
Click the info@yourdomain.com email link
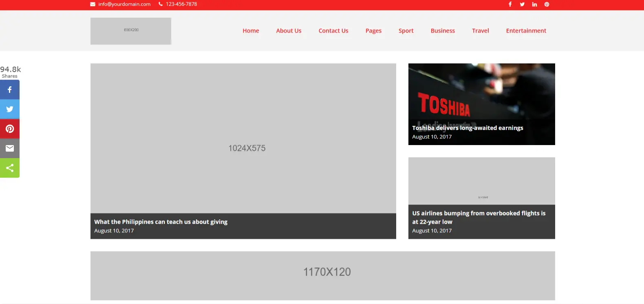pos(124,4)
